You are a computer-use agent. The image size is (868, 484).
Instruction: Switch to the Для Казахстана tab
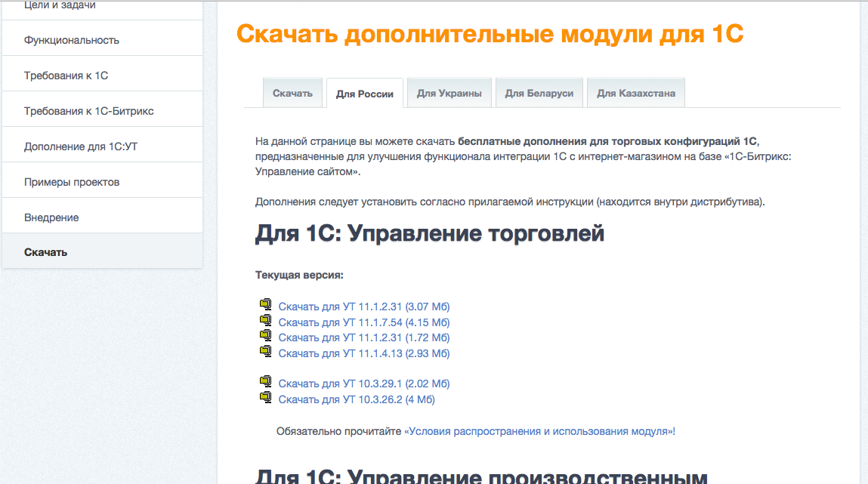pyautogui.click(x=635, y=92)
